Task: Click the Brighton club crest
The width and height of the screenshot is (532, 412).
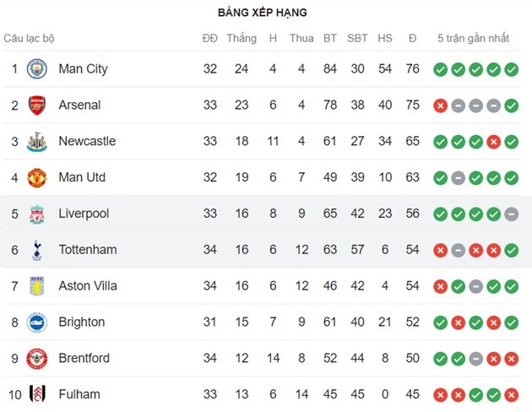Action: click(37, 322)
